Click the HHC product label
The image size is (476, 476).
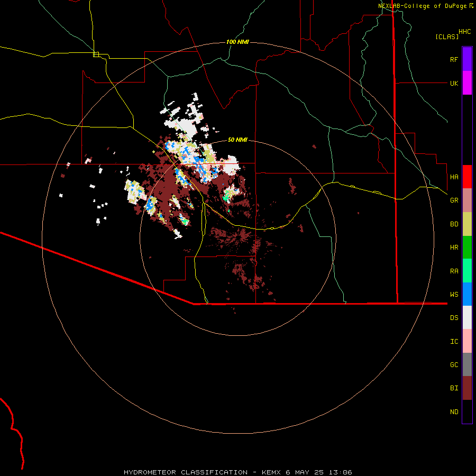(465, 32)
